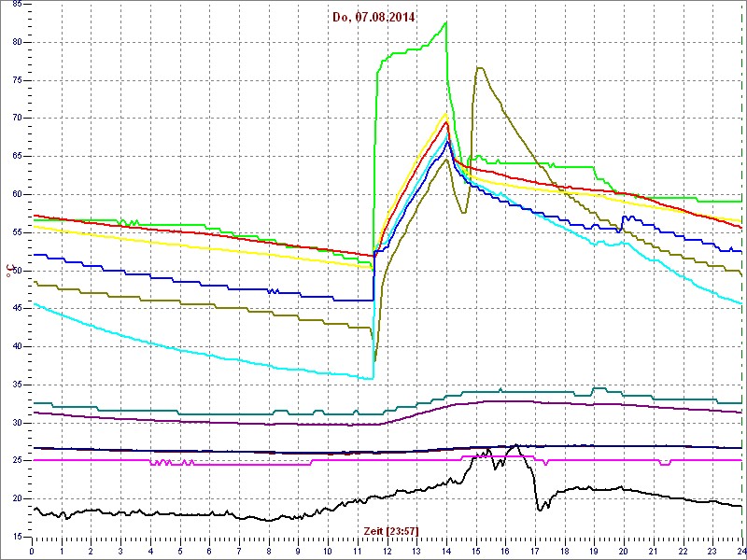Click the °C temperature axis unit label
Image resolution: width=747 pixels, height=560 pixels.
tap(8, 271)
